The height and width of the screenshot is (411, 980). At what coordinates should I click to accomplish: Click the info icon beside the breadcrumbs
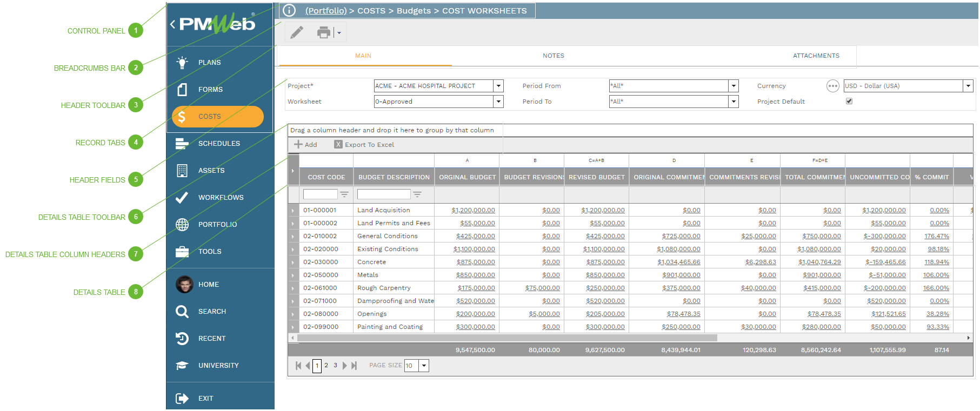(x=289, y=10)
